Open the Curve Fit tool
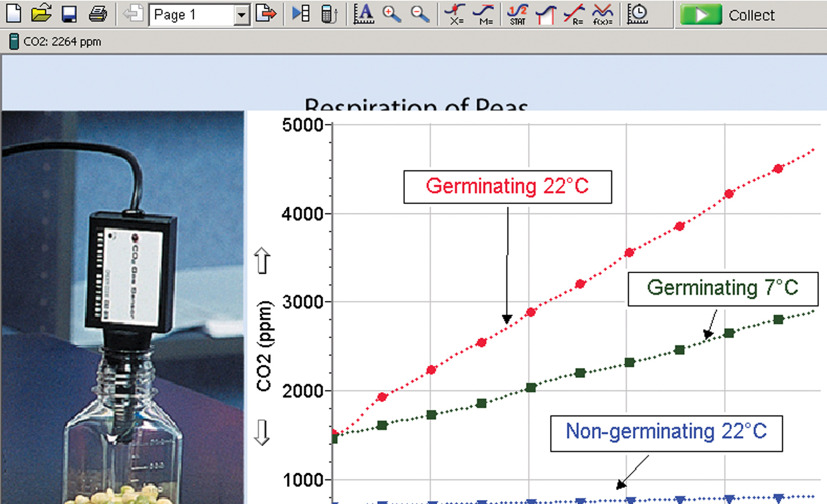Image resolution: width=827 pixels, height=504 pixels. tap(603, 14)
